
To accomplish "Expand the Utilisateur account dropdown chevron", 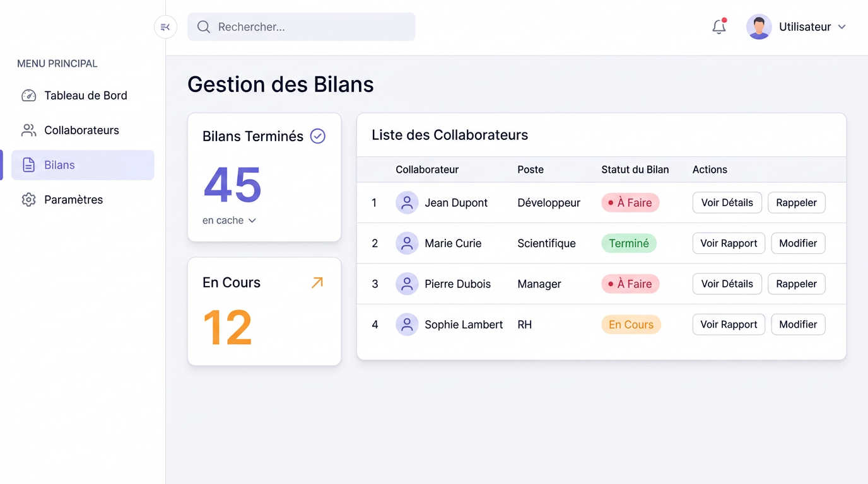I will pyautogui.click(x=842, y=27).
